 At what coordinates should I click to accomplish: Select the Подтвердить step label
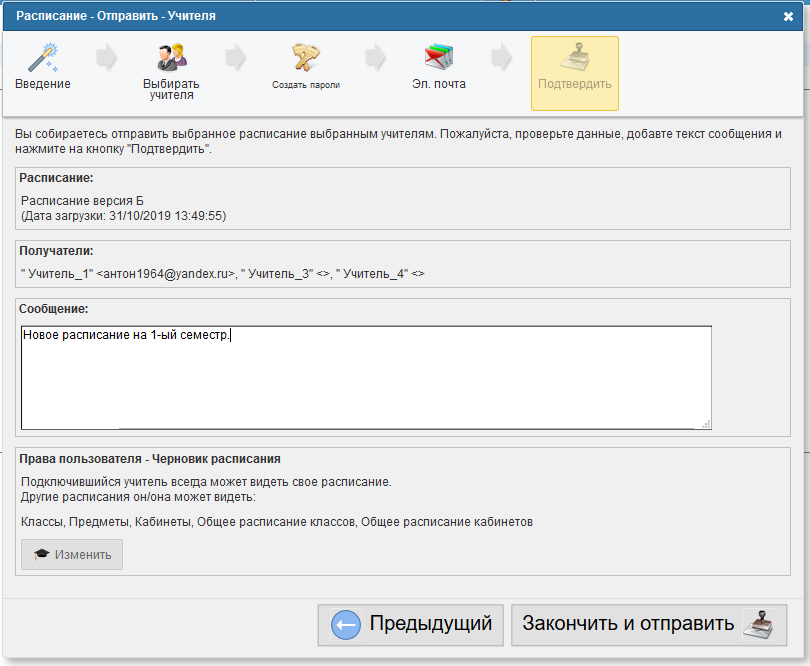pos(574,84)
